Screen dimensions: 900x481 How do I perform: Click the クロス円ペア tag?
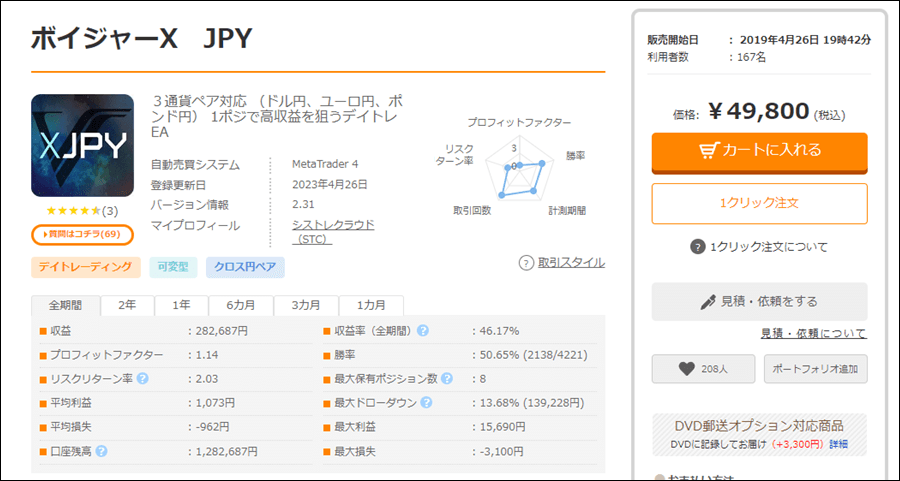(245, 267)
